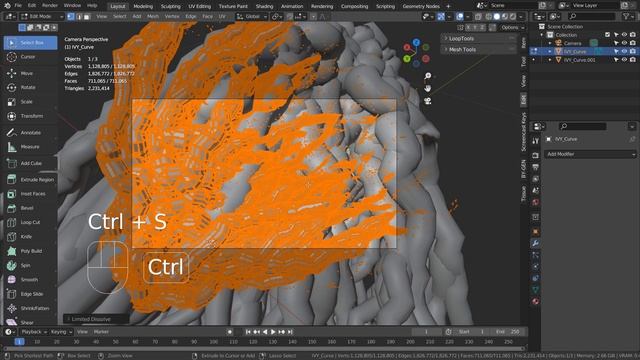Select the Inset Faces tool

click(30, 194)
